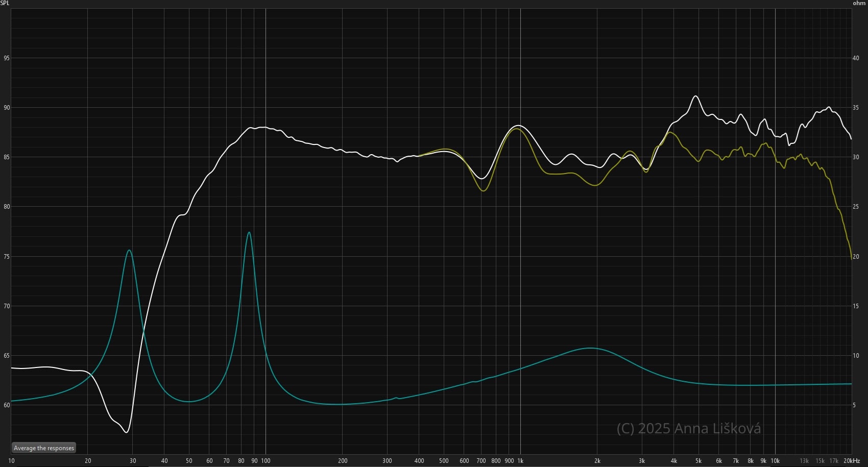
Task: Click the 95 dB SPL axis label
Action: pos(7,58)
